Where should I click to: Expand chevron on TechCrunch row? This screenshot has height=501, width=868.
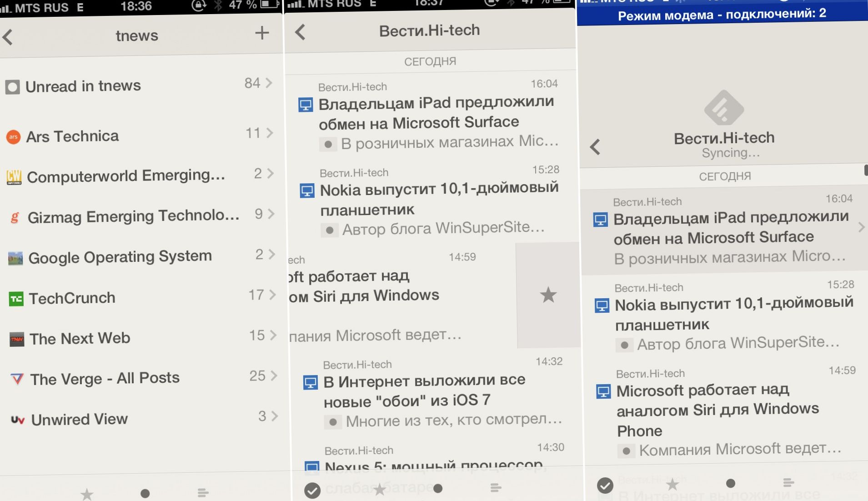pyautogui.click(x=272, y=295)
